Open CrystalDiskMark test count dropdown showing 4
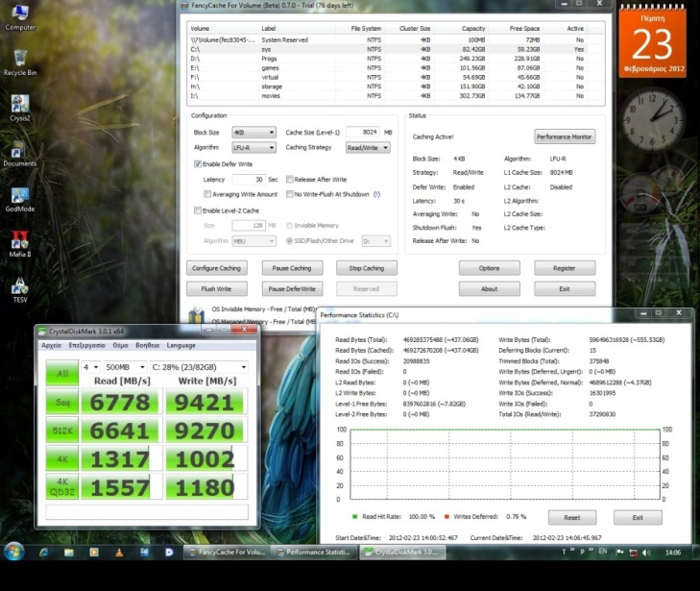The image size is (700, 591). (90, 367)
